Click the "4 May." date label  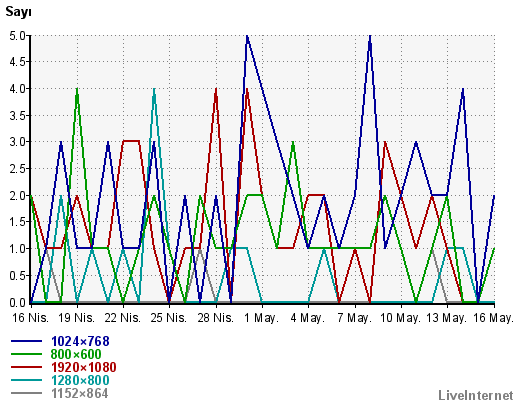[308, 318]
